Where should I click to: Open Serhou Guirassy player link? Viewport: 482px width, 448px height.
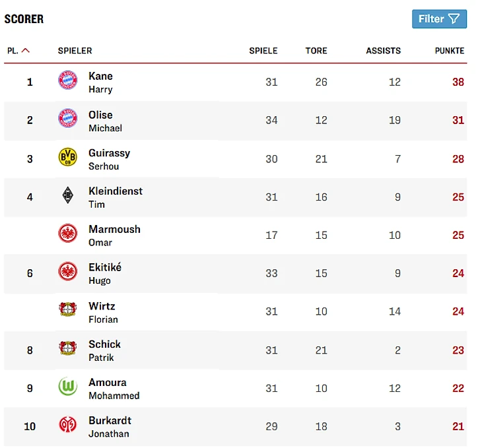(109, 160)
